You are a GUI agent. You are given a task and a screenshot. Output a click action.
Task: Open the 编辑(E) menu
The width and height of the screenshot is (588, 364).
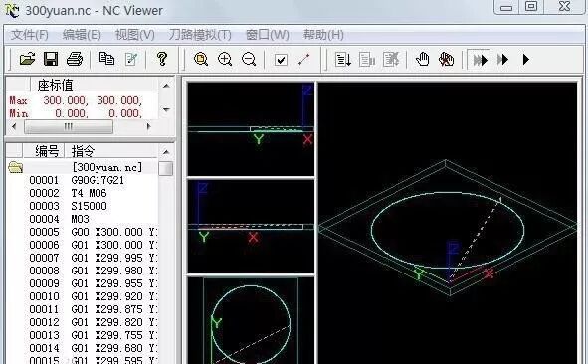tap(82, 35)
